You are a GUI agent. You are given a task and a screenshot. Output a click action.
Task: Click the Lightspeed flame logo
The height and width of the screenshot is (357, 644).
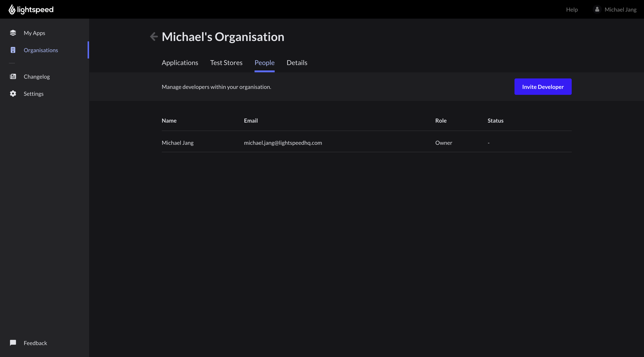point(12,9)
